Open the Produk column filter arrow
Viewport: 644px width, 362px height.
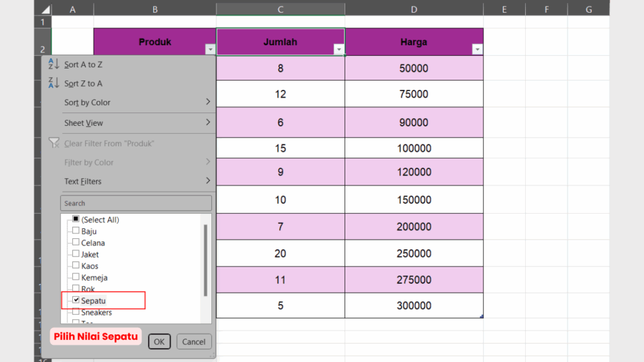click(209, 50)
